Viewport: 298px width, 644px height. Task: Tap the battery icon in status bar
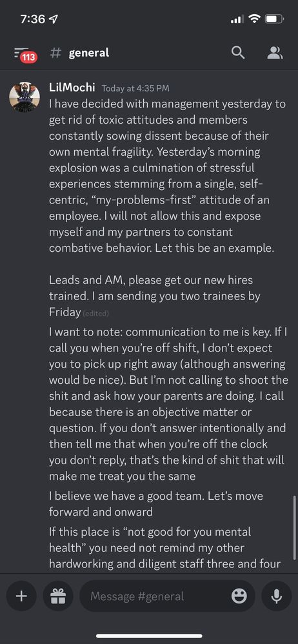click(x=273, y=19)
